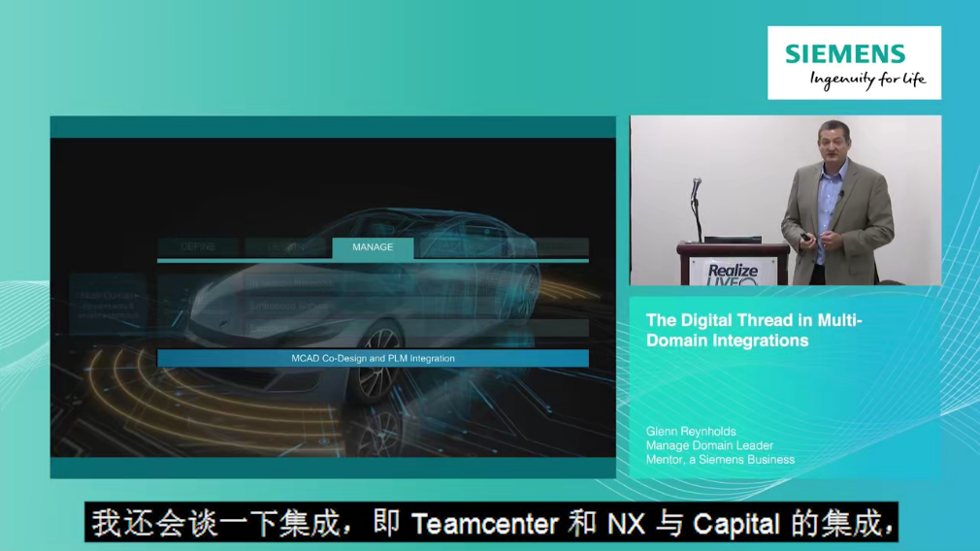Viewport: 980px width, 551px height.
Task: Select the dimmed DEFINE tab
Action: click(198, 247)
